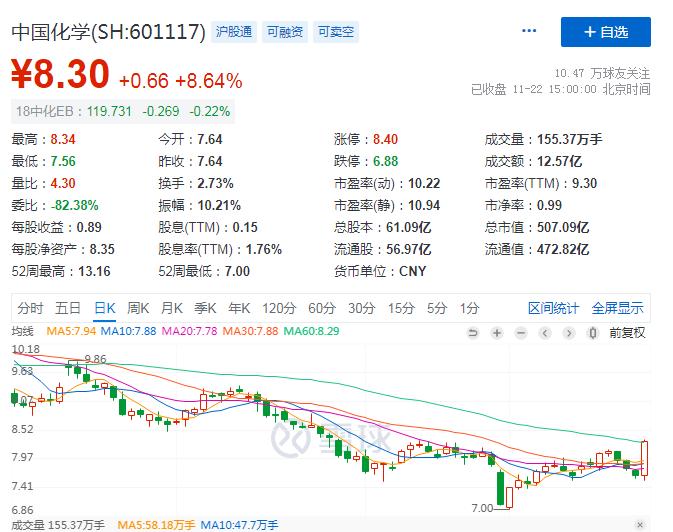The image size is (673, 532).
Task: Switch to 5分 interval tab
Action: [x=437, y=308]
